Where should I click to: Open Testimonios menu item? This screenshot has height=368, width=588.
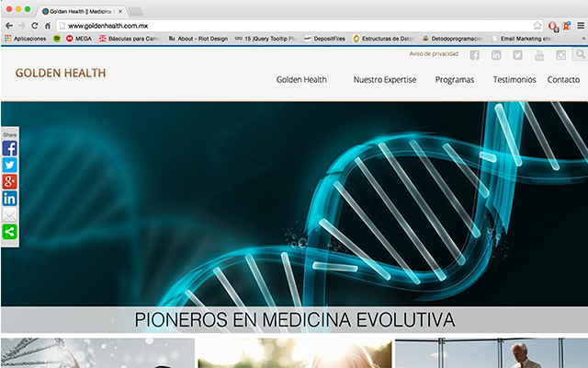click(514, 80)
